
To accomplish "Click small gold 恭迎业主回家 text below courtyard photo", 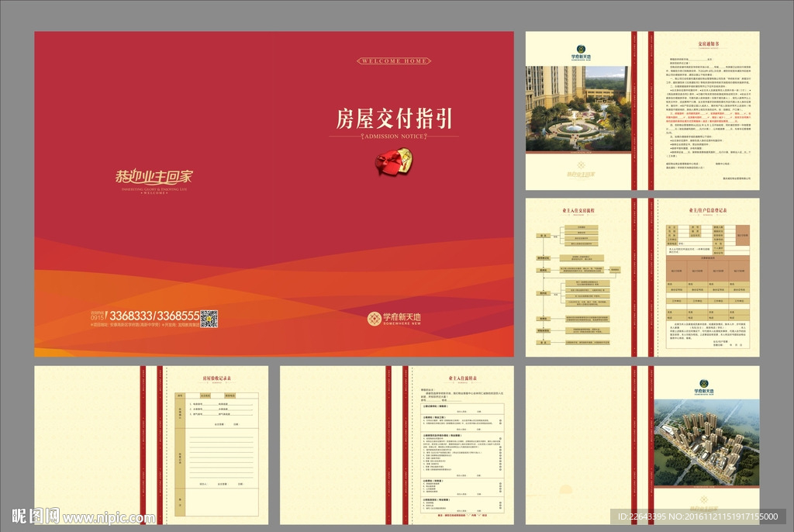I will point(581,174).
